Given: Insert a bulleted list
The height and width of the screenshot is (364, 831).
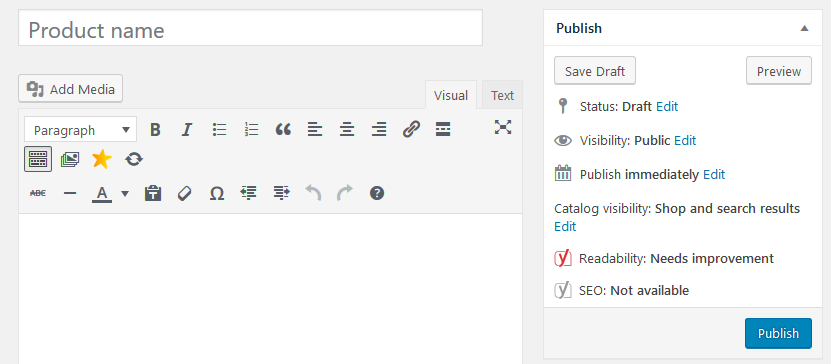Looking at the screenshot, I should tap(219, 129).
